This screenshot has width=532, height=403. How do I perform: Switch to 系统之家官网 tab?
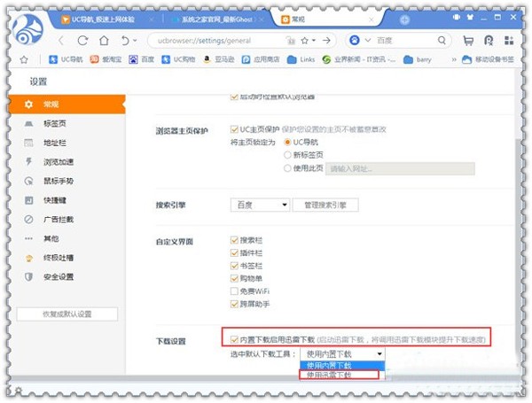[x=216, y=19]
